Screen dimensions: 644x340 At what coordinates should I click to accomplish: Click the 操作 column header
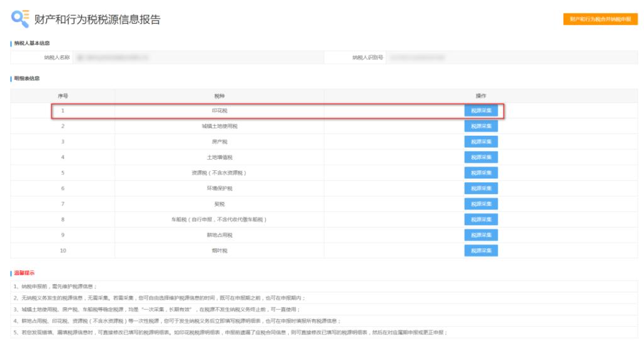(x=481, y=96)
